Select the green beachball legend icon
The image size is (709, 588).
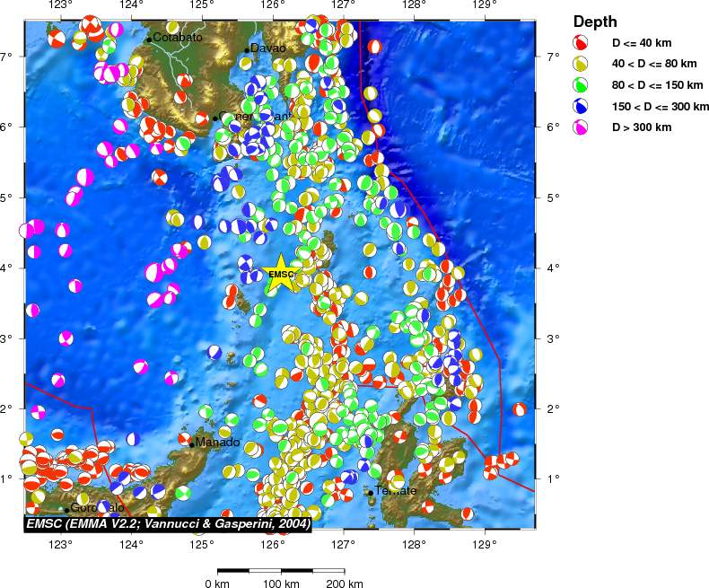pos(581,84)
